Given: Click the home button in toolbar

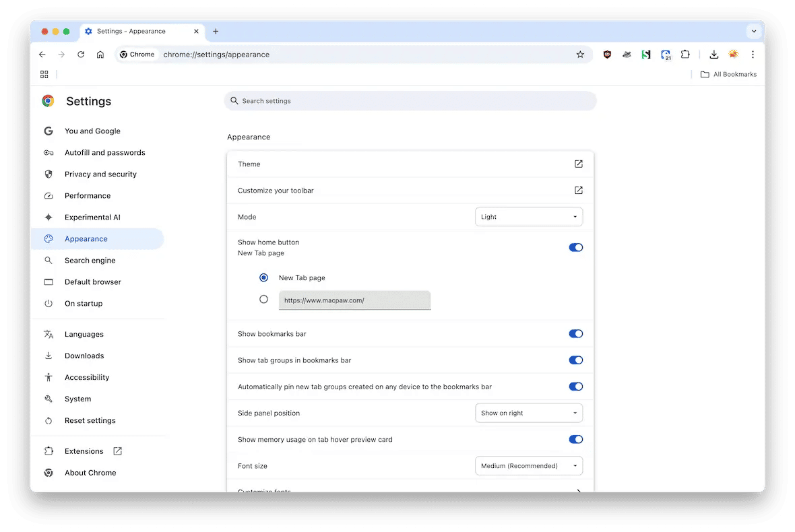Looking at the screenshot, I should [100, 55].
